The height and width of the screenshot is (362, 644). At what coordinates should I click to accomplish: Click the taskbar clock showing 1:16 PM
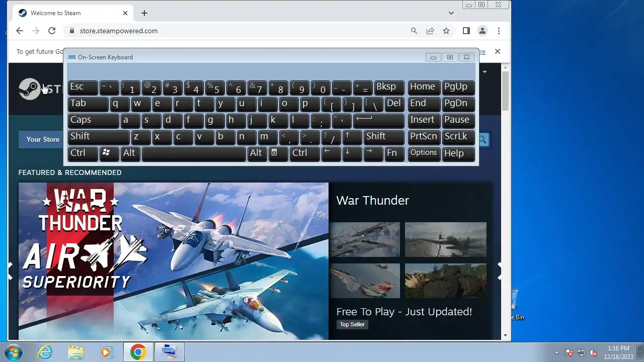pyautogui.click(x=618, y=352)
